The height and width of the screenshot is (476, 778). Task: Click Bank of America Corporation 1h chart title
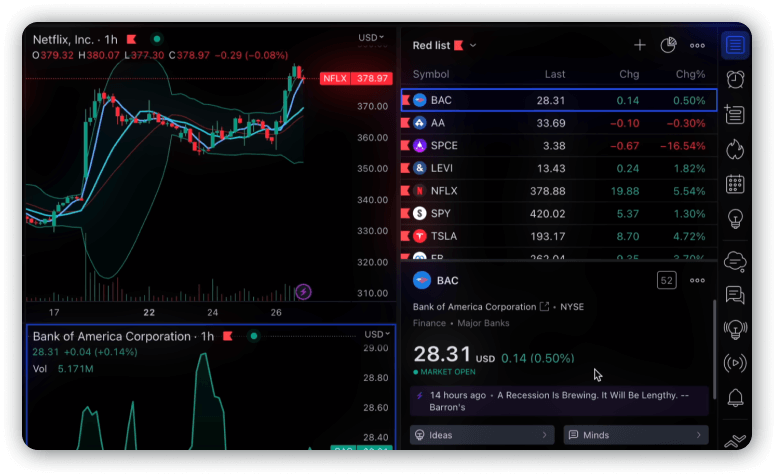(x=123, y=337)
